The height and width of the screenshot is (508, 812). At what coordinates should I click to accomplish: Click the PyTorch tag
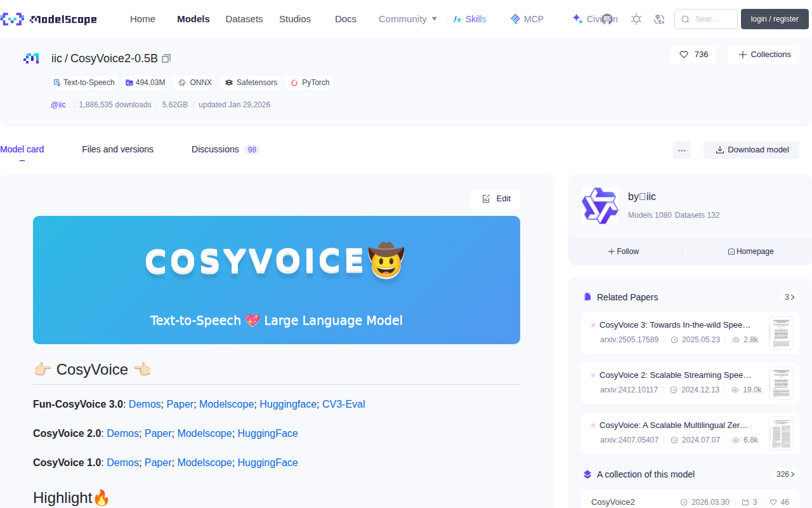tap(310, 83)
